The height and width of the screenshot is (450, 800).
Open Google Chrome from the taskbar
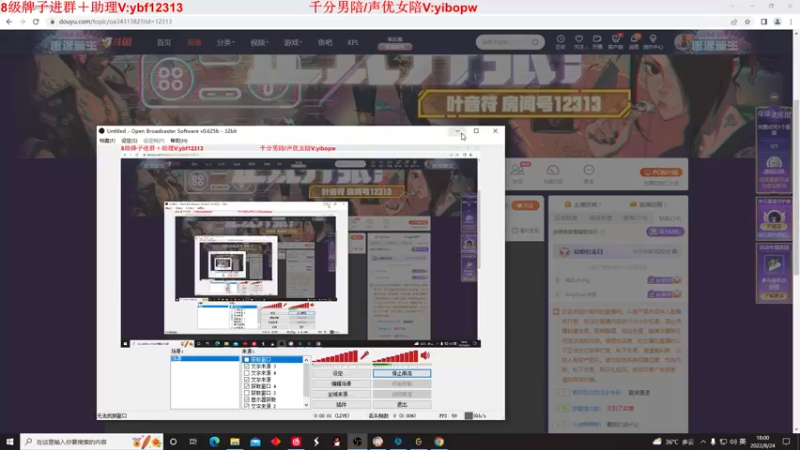[x=439, y=441]
